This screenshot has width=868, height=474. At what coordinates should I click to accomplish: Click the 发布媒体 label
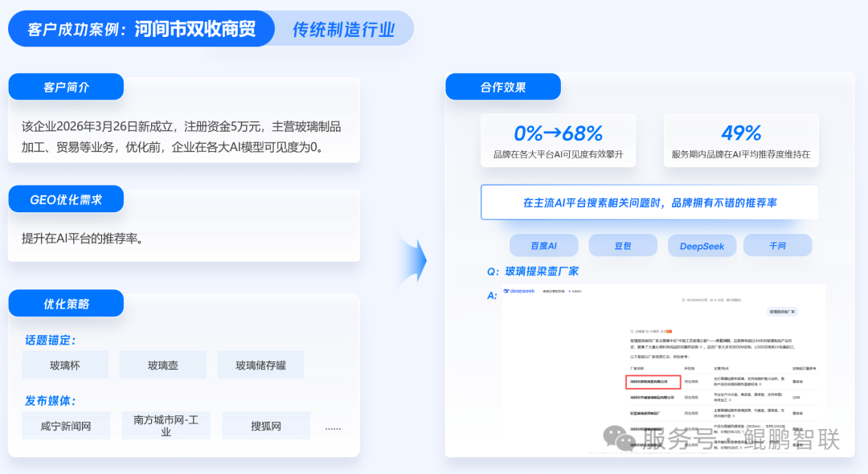(51, 401)
